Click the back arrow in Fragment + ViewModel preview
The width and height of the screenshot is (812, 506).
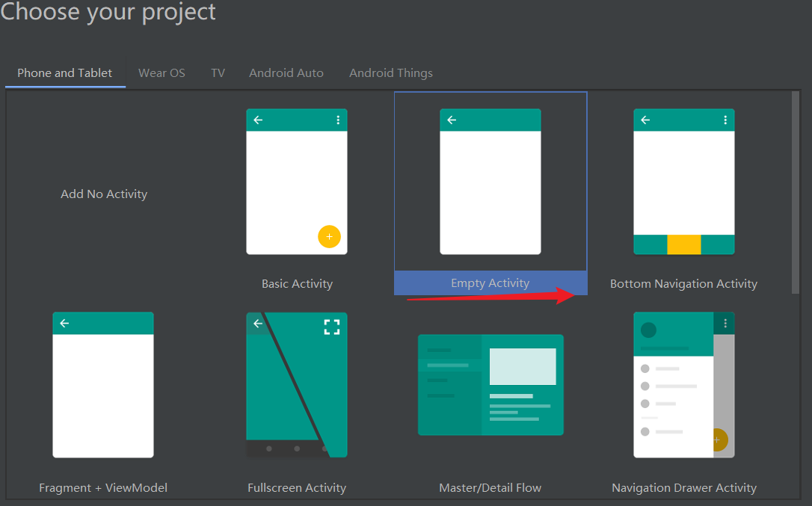tap(64, 323)
